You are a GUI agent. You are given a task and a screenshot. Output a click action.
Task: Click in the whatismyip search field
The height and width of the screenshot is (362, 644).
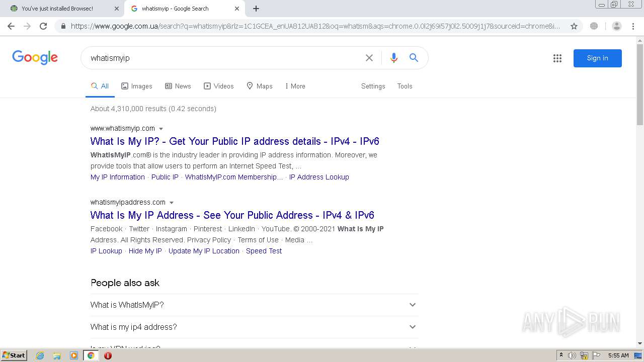[x=224, y=58]
